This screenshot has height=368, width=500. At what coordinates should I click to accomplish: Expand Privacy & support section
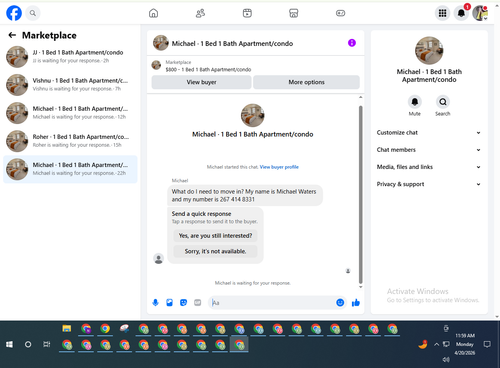(x=429, y=184)
